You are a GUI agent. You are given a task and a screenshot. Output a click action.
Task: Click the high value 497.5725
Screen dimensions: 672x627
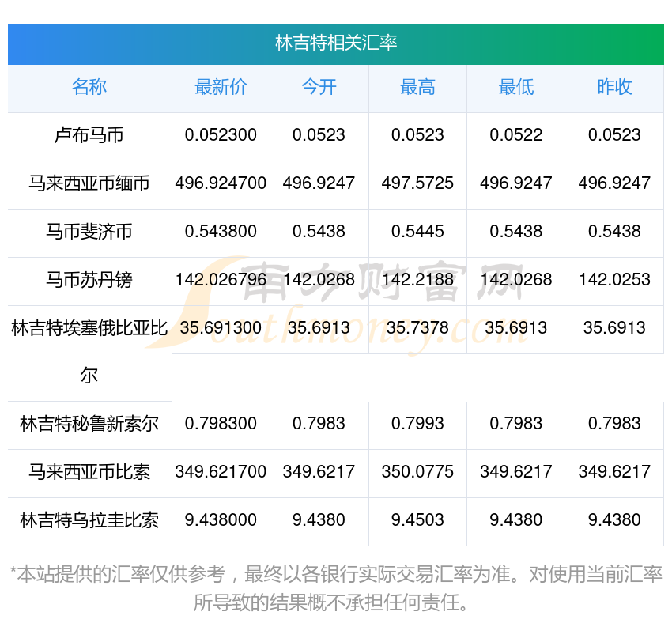[x=417, y=183]
